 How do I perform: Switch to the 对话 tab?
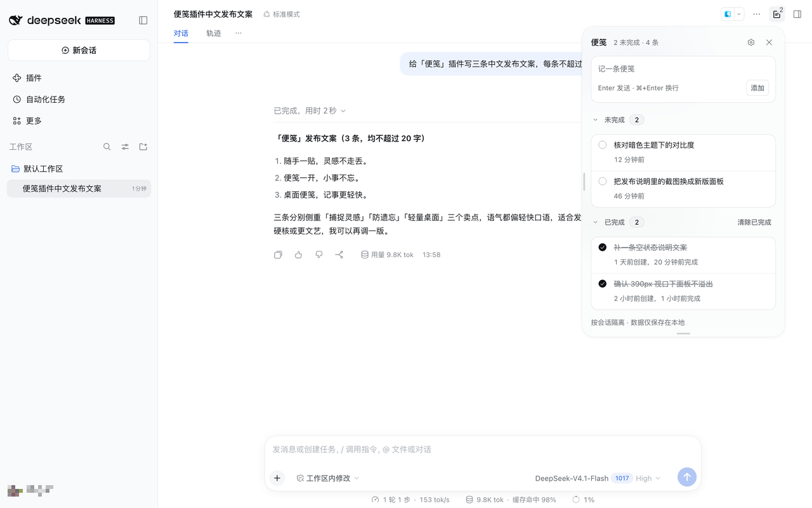click(181, 33)
